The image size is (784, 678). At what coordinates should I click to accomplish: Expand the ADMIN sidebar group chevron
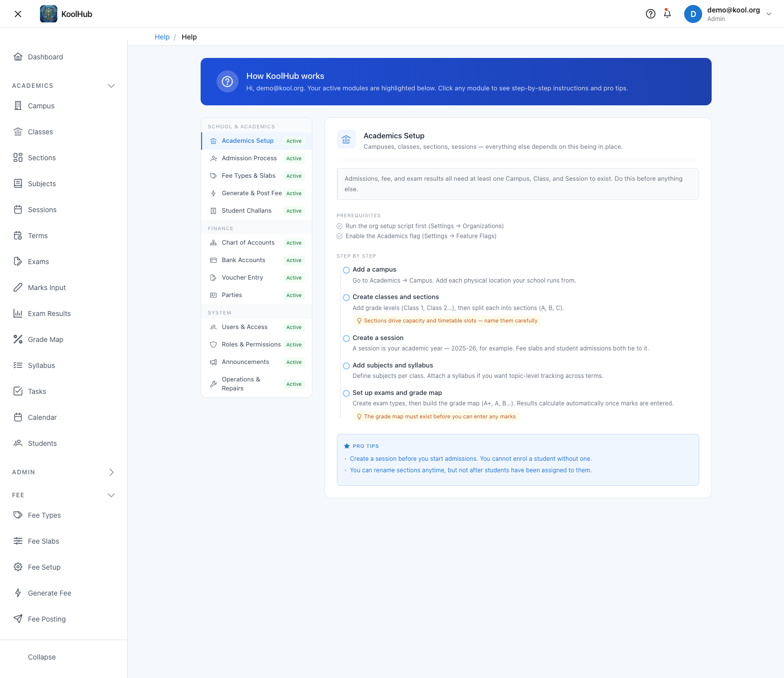point(111,472)
